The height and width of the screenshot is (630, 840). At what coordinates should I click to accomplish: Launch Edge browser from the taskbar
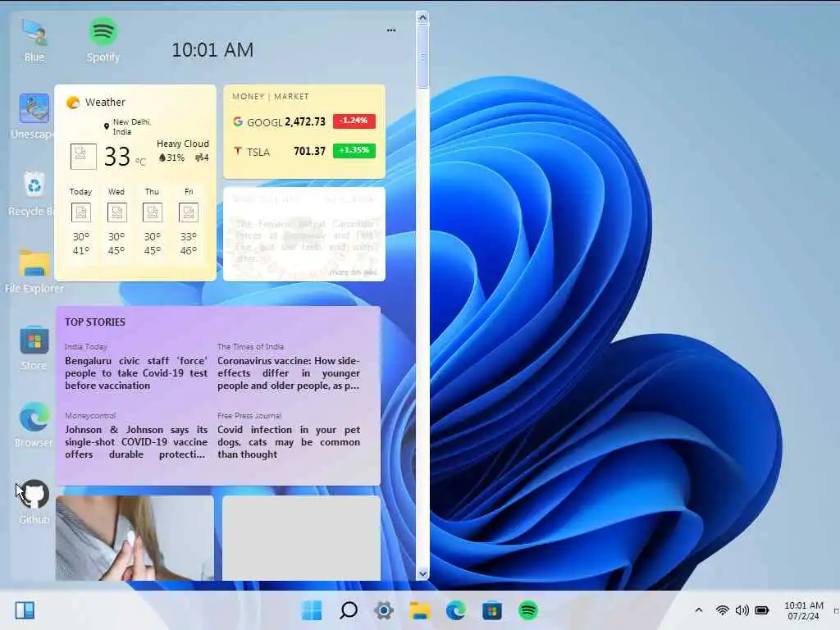click(456, 610)
